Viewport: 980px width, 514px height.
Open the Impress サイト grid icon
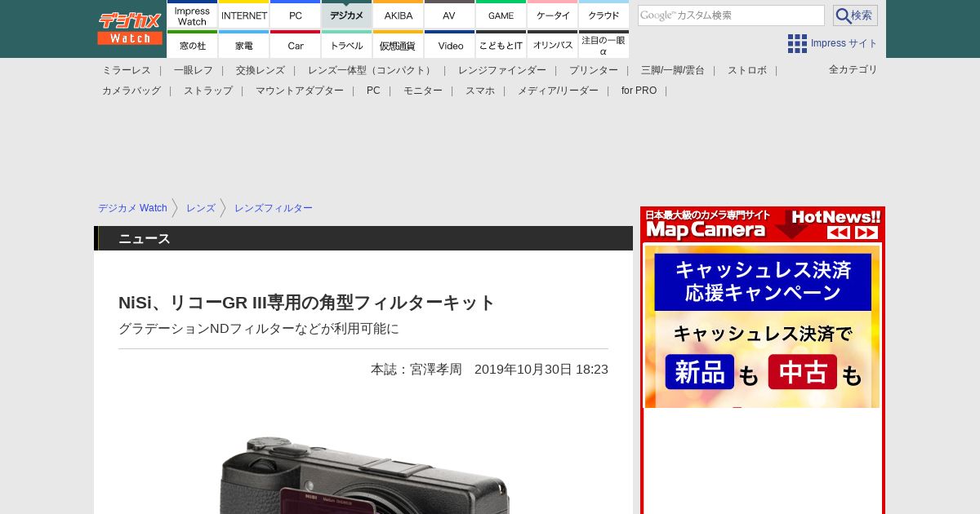(x=797, y=43)
